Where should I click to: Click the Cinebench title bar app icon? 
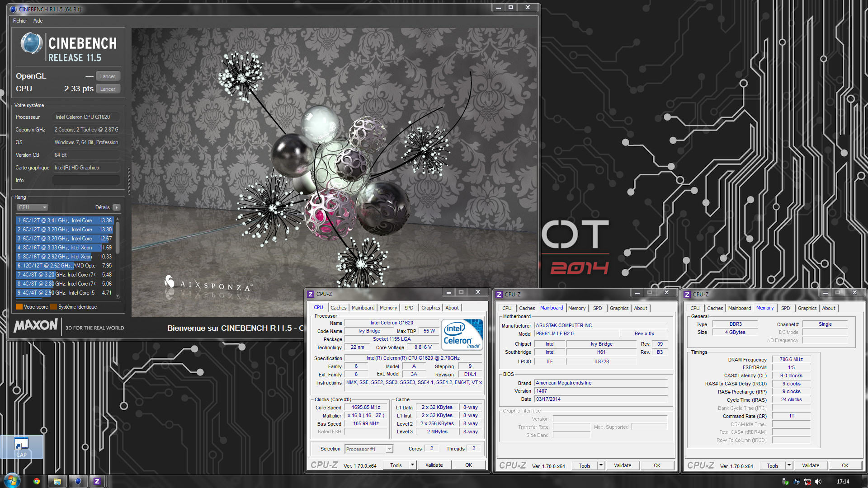[x=13, y=9]
